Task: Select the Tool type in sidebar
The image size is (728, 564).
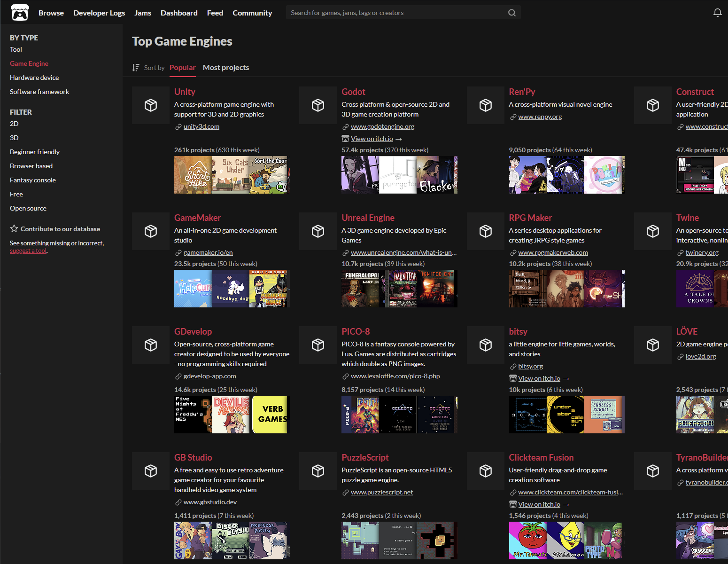Action: click(x=16, y=49)
